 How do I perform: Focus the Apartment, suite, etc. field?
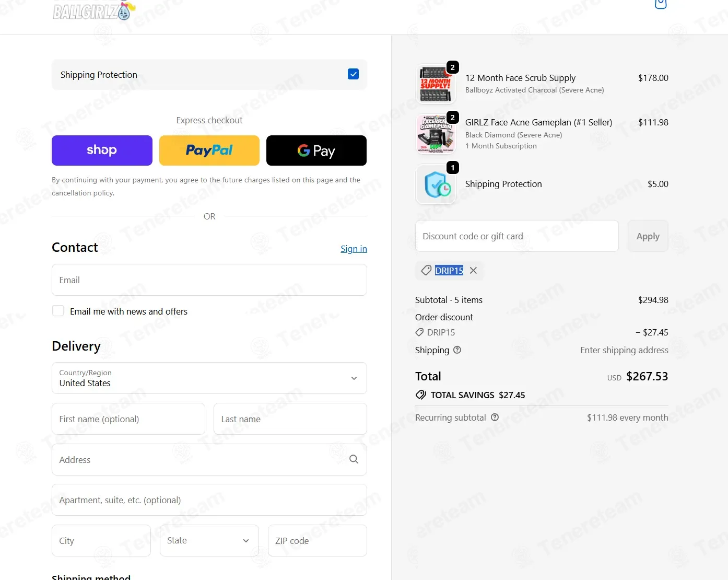(x=209, y=500)
